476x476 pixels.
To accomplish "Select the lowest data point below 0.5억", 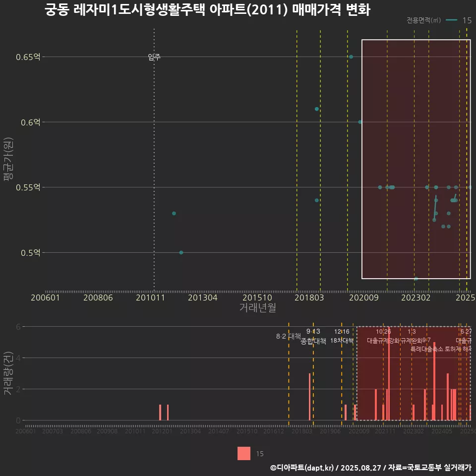I will 416,279.
